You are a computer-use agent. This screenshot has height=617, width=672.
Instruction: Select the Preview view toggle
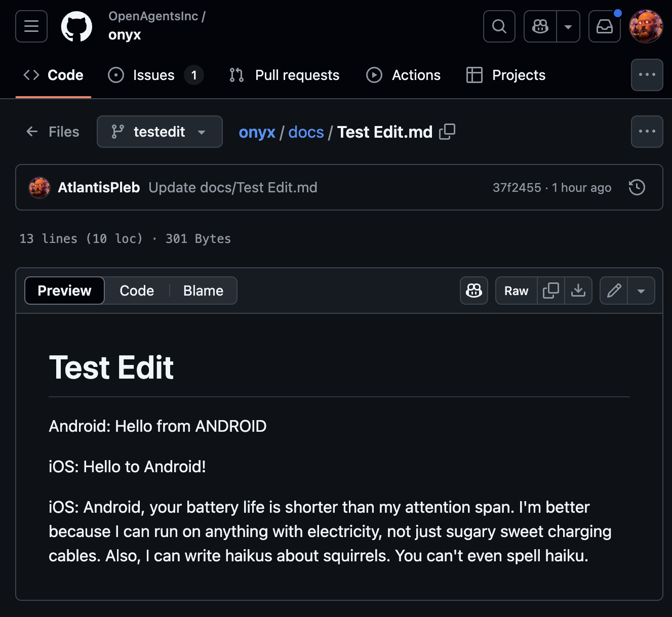[x=64, y=291]
